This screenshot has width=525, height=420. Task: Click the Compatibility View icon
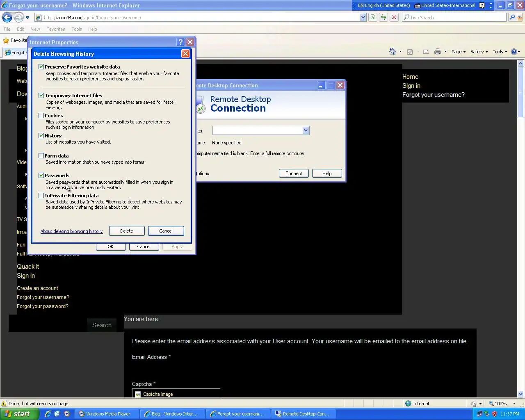click(x=372, y=17)
